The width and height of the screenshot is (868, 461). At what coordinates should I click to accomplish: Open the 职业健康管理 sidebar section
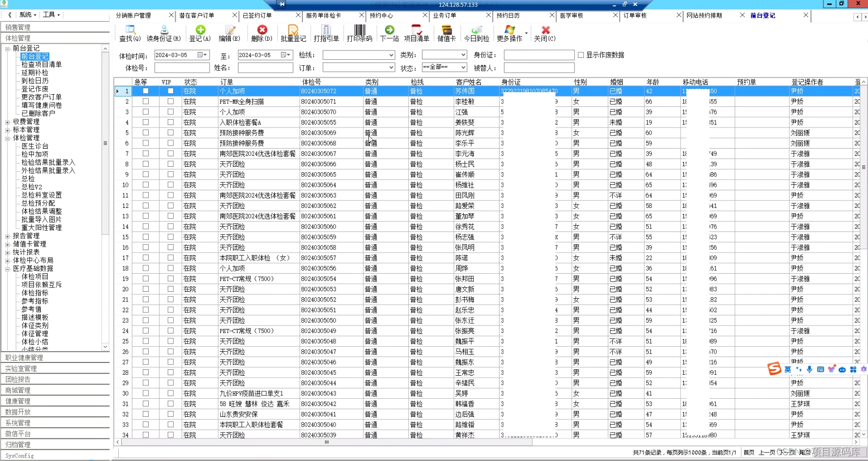(55, 358)
